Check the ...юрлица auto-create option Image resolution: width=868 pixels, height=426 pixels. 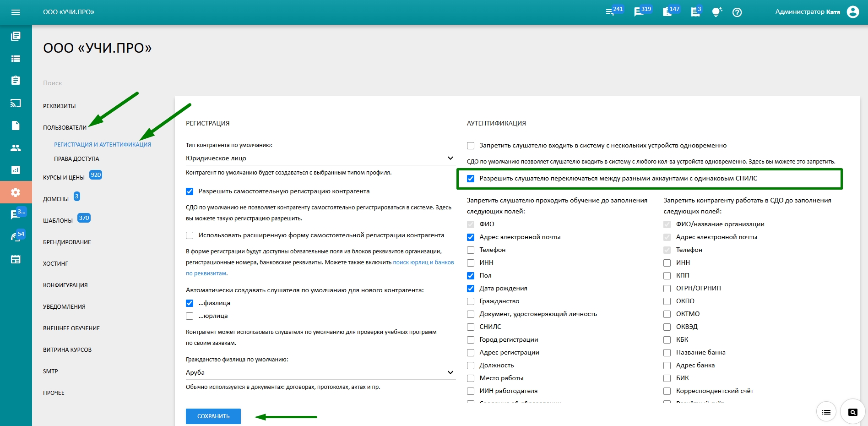(190, 316)
